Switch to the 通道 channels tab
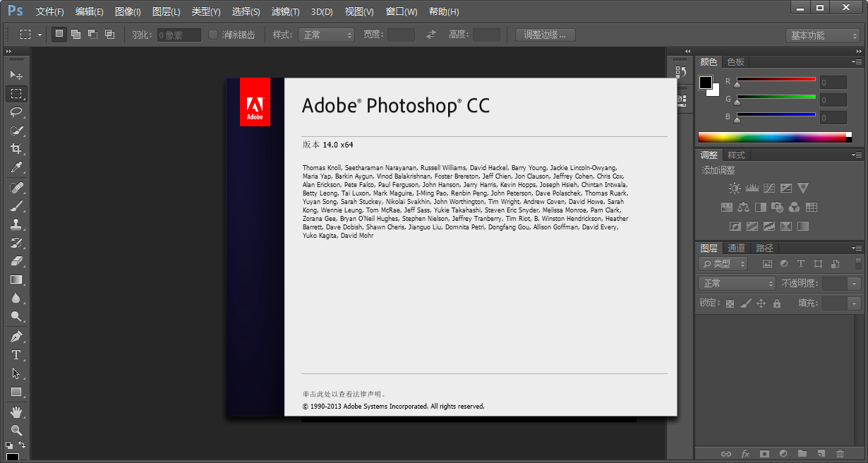This screenshot has width=868, height=463. pyautogui.click(x=736, y=248)
